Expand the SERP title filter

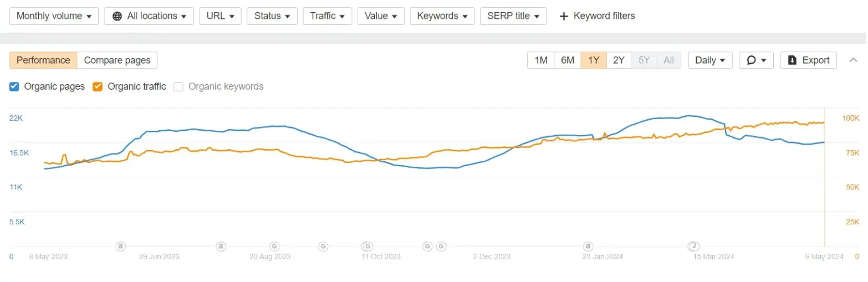[513, 16]
